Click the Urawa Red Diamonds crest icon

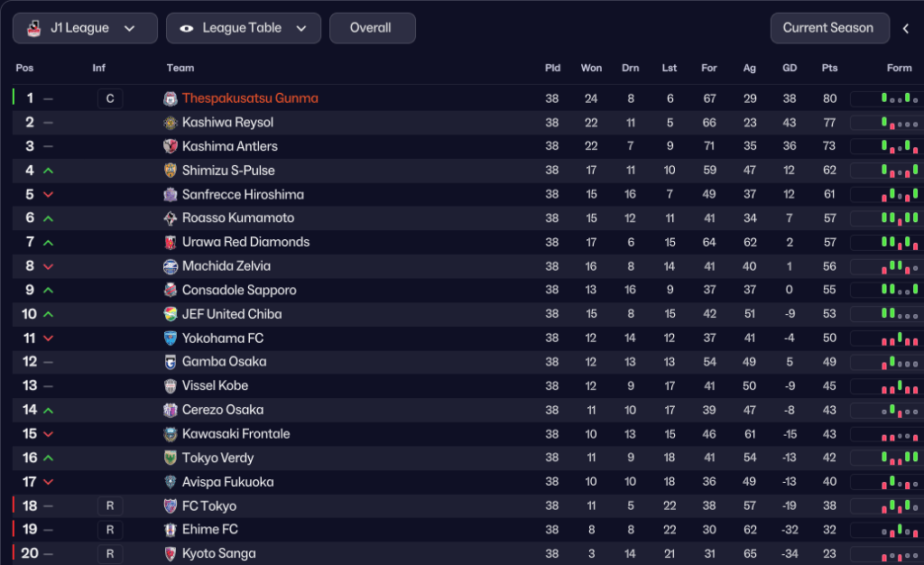pos(171,242)
